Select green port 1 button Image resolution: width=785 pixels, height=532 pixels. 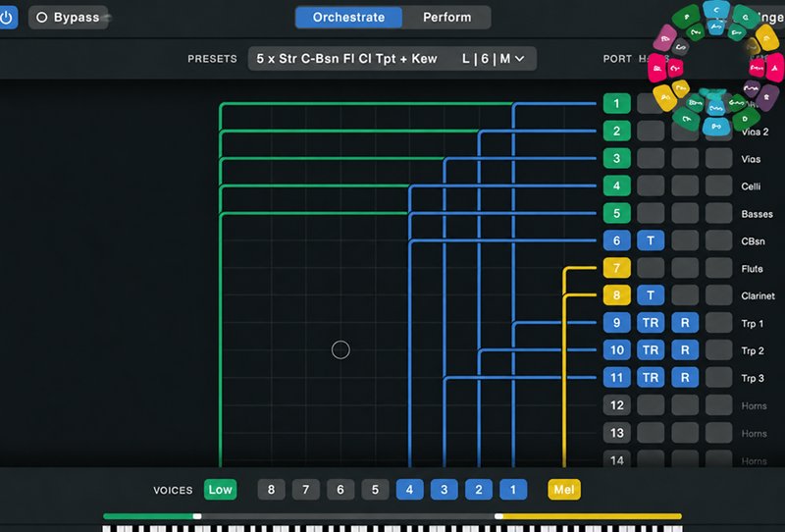pos(617,104)
